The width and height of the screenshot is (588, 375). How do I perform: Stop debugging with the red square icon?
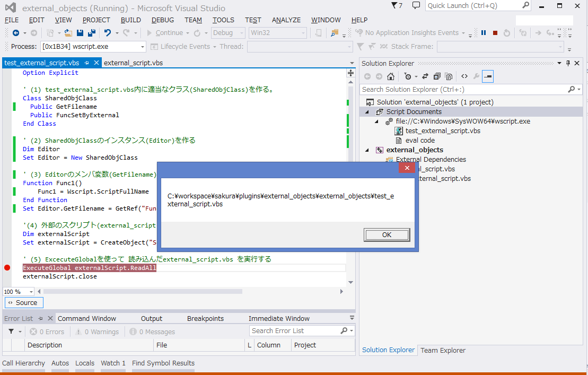tap(495, 32)
